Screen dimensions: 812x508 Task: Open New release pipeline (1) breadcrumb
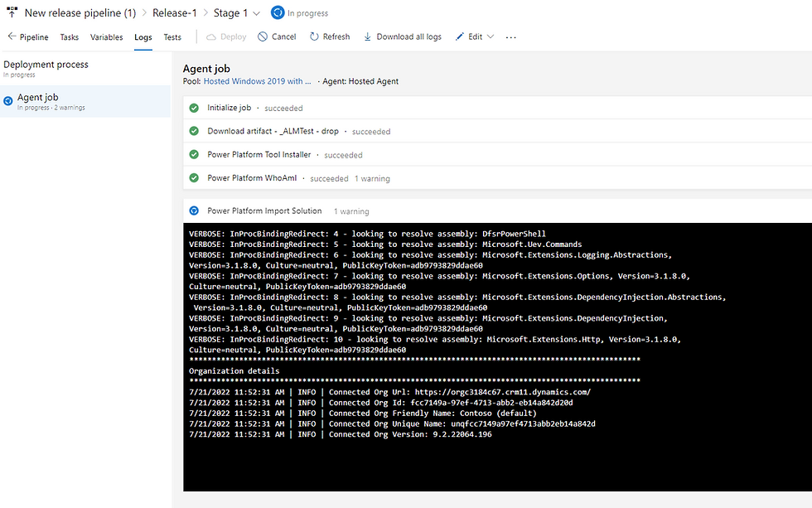(80, 13)
